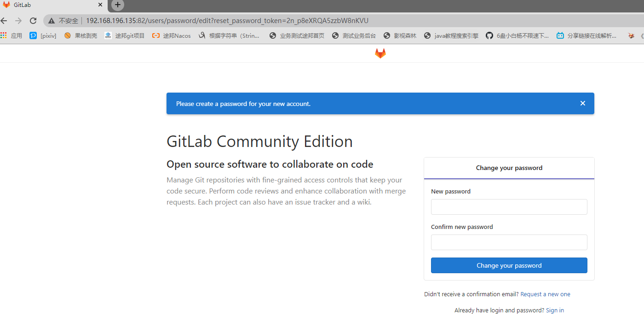The image size is (644, 334).
Task: Click the Open source software subtitle text
Action: click(270, 164)
